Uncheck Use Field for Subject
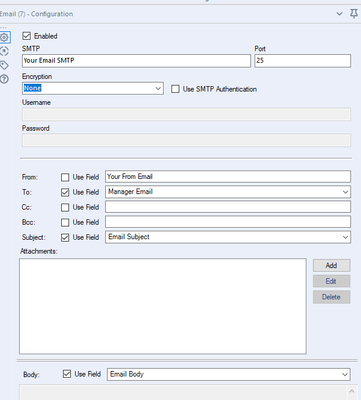The image size is (361, 400). click(65, 237)
